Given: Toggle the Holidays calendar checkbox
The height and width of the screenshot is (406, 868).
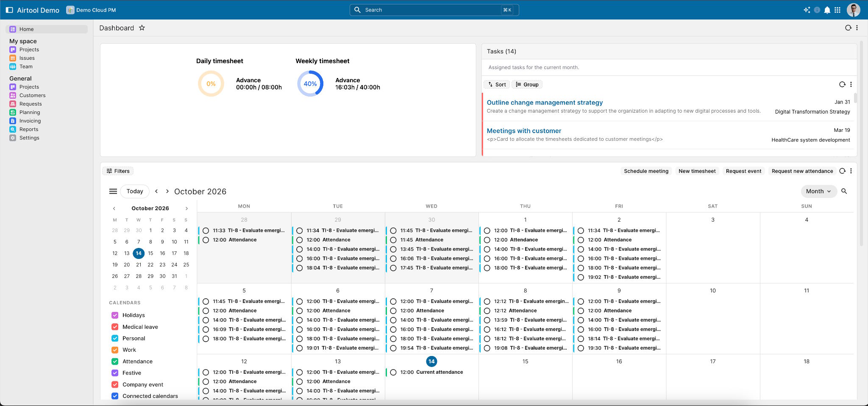Looking at the screenshot, I should (x=115, y=315).
